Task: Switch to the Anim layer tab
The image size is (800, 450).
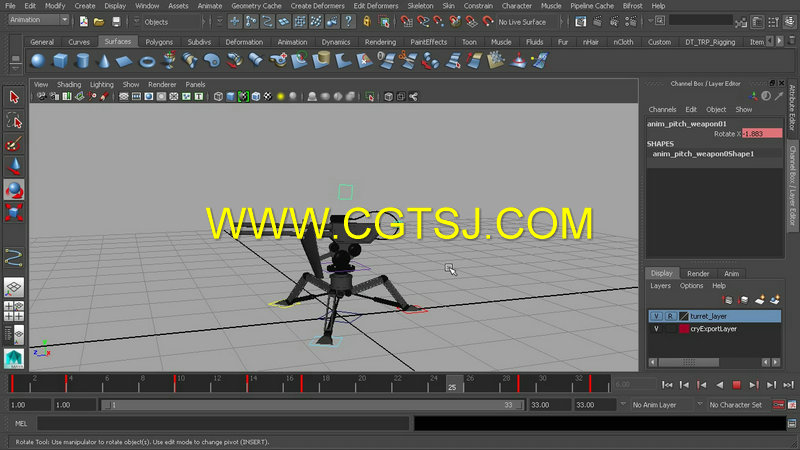Action: click(732, 273)
